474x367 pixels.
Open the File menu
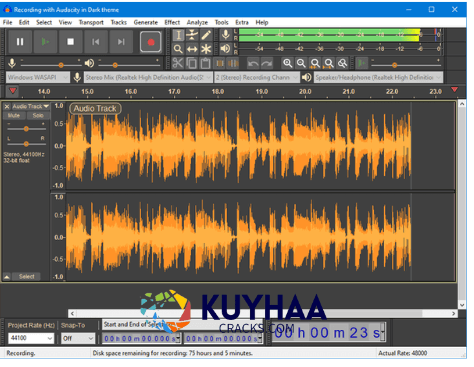8,22
